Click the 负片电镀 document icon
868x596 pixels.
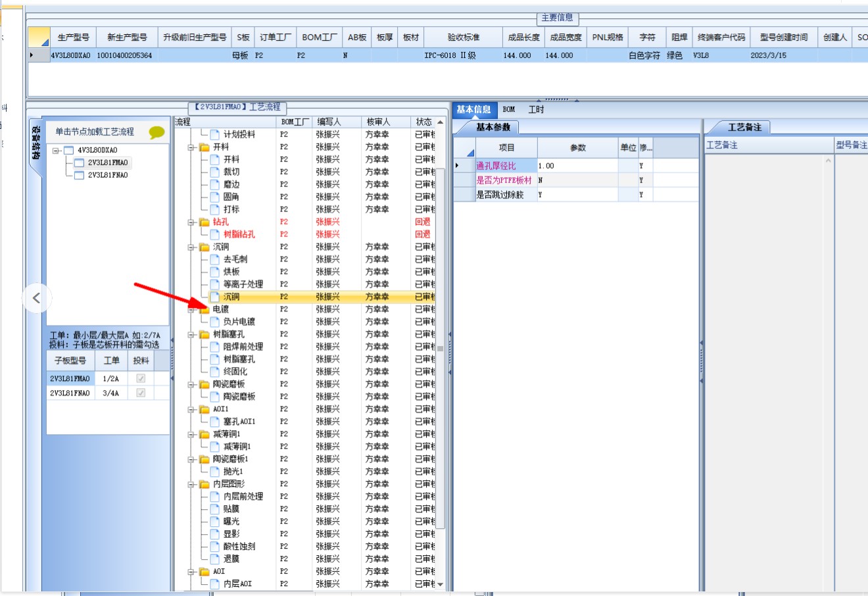(214, 322)
